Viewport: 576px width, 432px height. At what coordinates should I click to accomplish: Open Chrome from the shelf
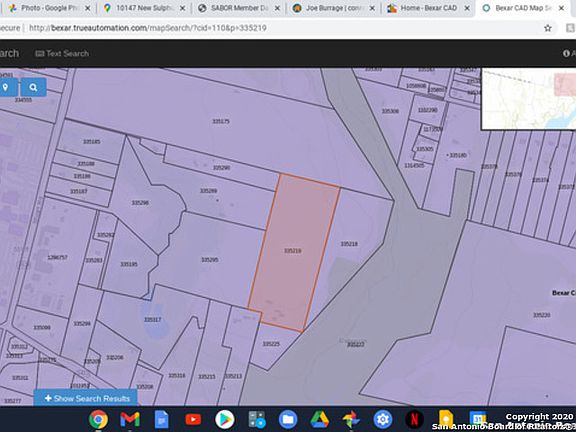coord(98,420)
